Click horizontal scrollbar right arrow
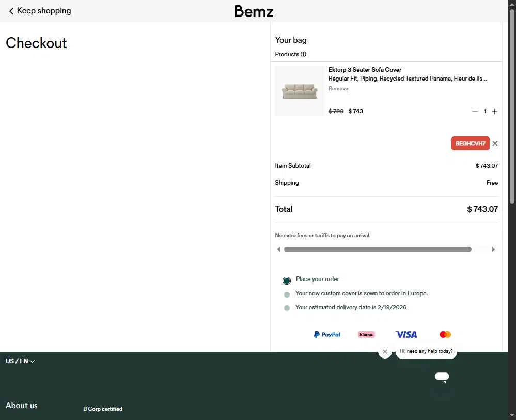Screen dimensions: 516x420 (x=493, y=249)
